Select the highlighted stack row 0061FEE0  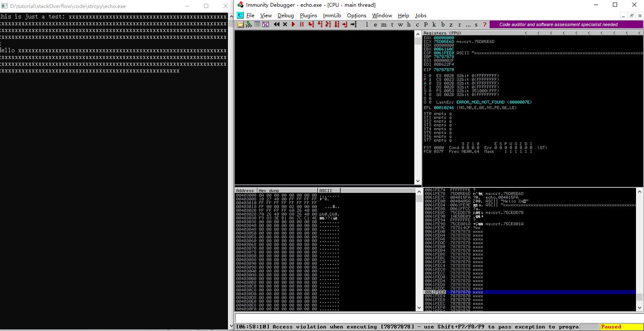click(530, 292)
